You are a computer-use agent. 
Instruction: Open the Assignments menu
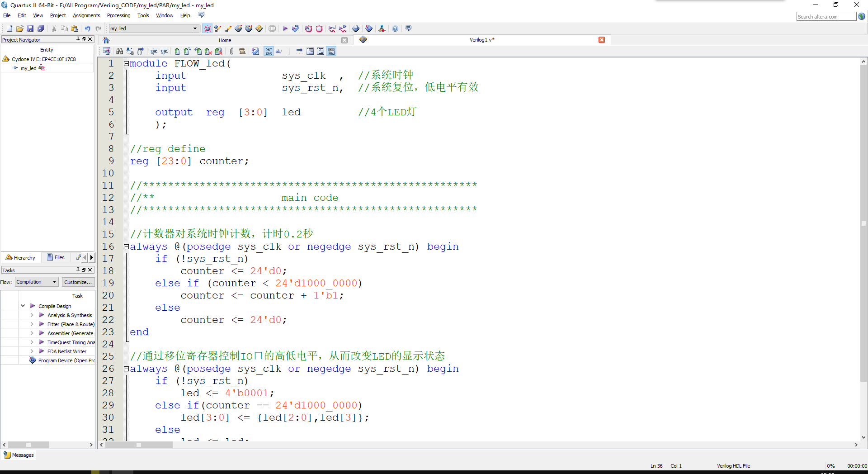(x=86, y=15)
